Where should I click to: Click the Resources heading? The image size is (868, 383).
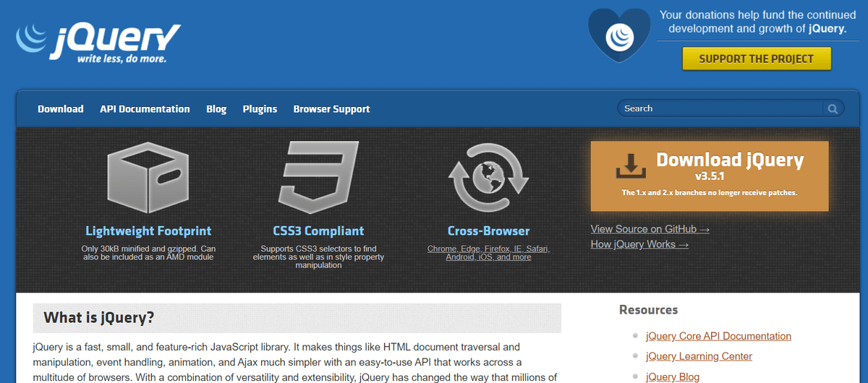point(649,310)
